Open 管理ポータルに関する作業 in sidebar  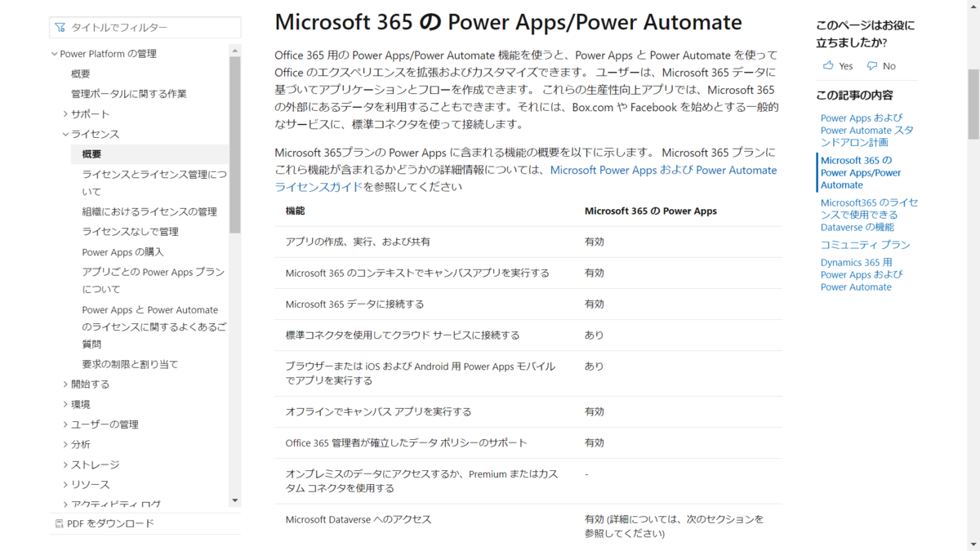[x=129, y=94]
